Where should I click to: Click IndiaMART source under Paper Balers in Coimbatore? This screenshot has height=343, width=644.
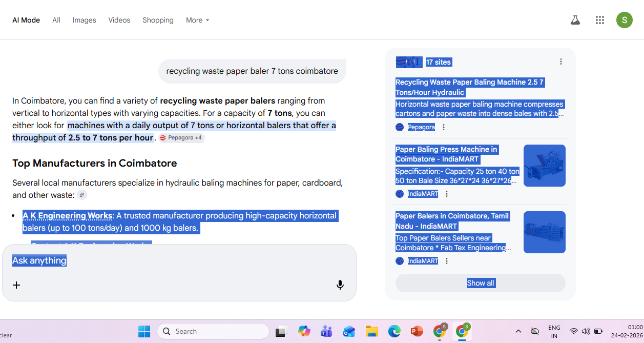[x=423, y=261]
